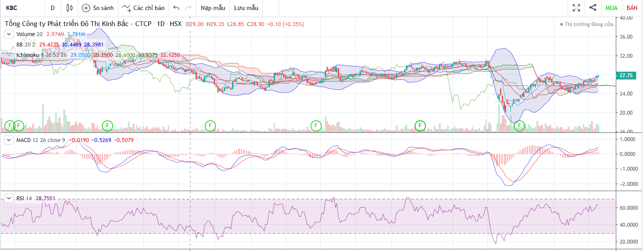Click the redo arrow icon
Screen dimensions: 644x251
(188, 8)
